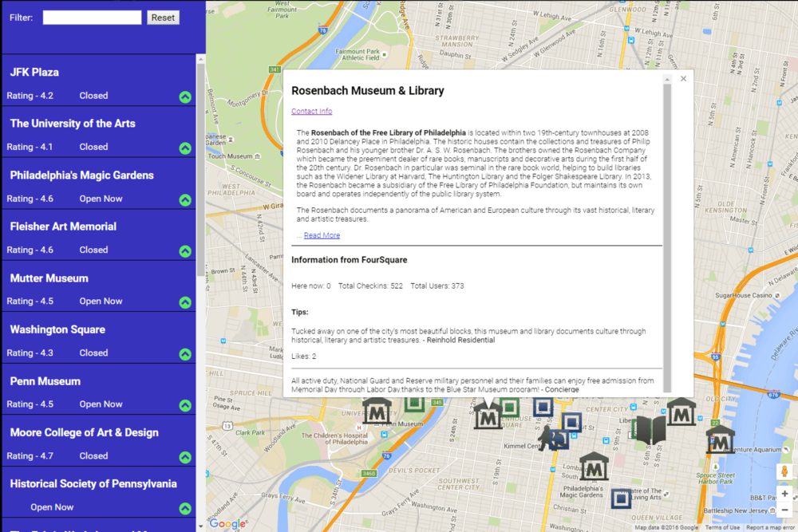798x532 pixels.
Task: Toggle The University of the Arts chevron
Action: (185, 148)
